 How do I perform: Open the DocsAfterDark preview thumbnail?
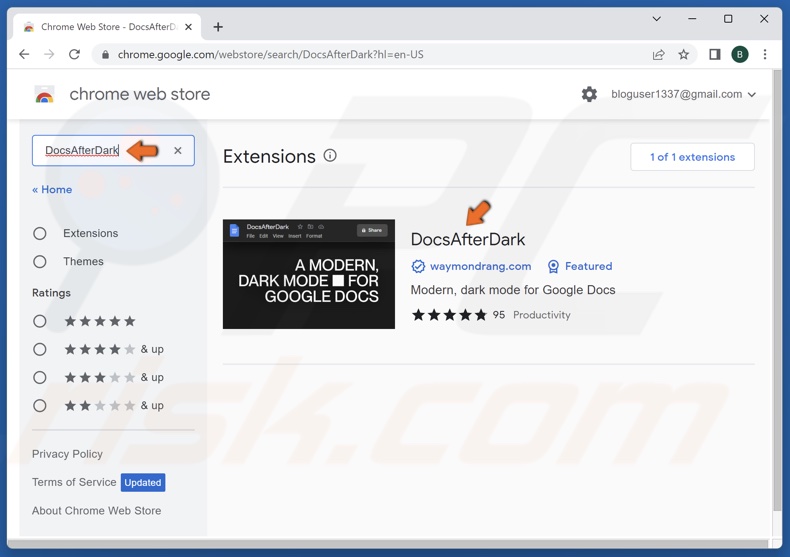click(309, 274)
